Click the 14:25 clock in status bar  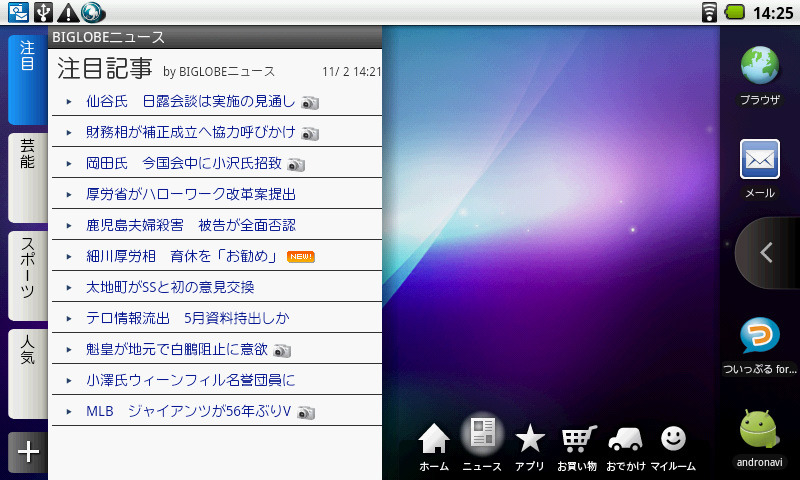point(773,13)
